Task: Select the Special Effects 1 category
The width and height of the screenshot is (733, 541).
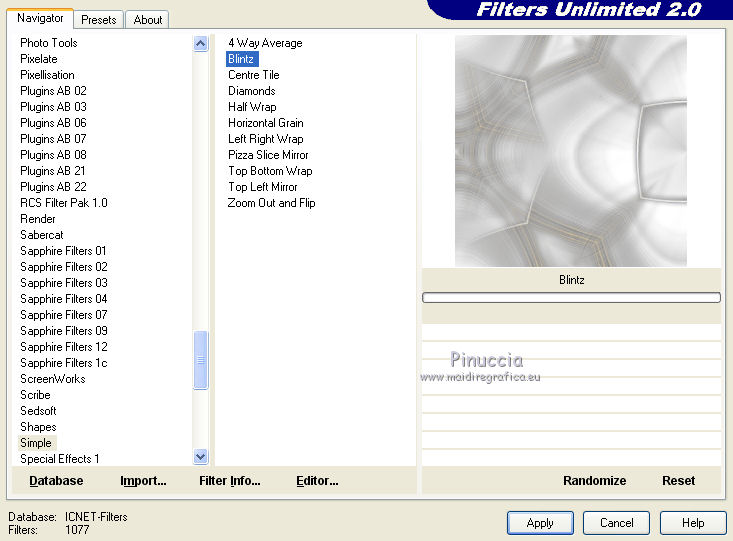Action: click(x=59, y=459)
